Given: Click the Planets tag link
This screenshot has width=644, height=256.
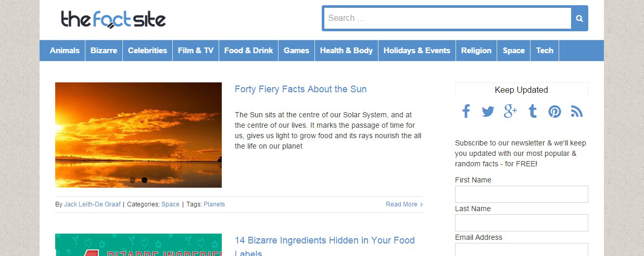Looking at the screenshot, I should (x=214, y=204).
